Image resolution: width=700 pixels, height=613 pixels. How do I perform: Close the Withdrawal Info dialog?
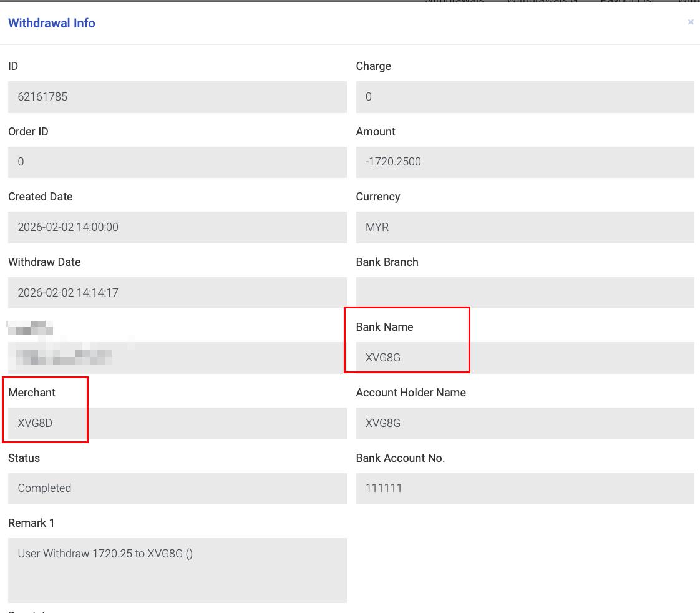coord(690,22)
